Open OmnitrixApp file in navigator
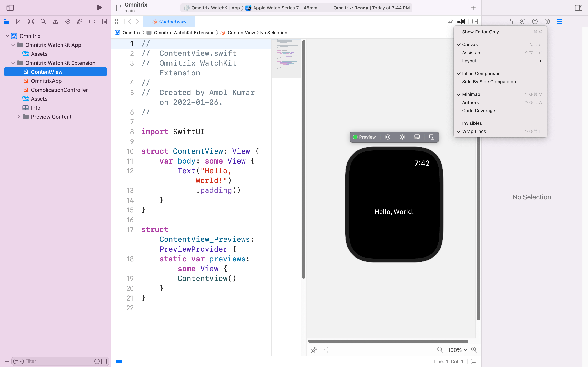588x367 pixels. pyautogui.click(x=46, y=81)
